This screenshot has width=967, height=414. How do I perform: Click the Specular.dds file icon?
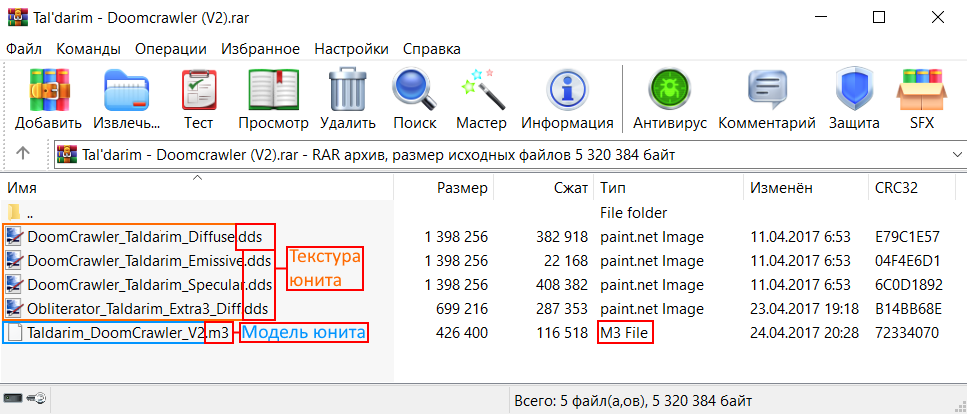pos(14,285)
